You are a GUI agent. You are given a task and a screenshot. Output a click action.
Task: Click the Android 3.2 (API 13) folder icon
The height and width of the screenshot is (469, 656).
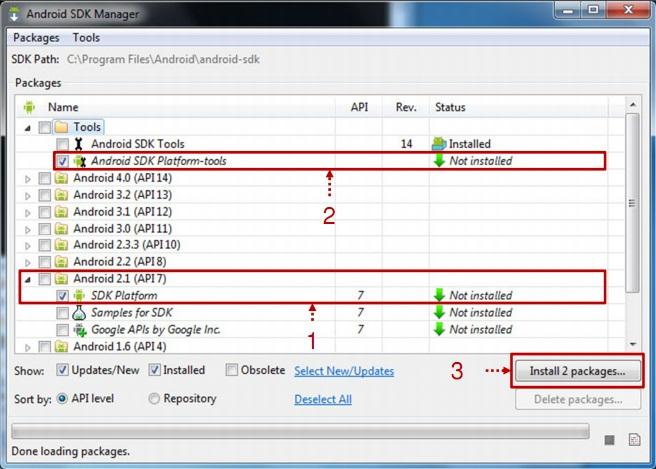tap(62, 195)
